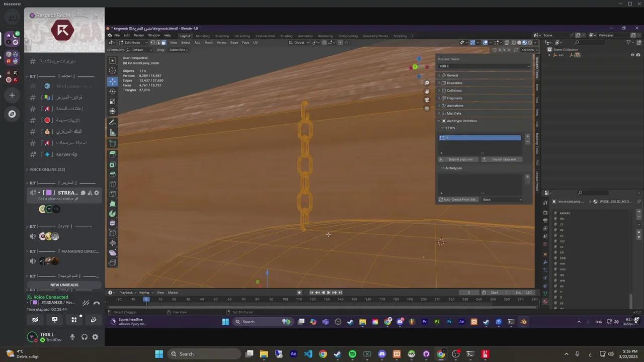Toggle kin collection visibility eye
The image size is (644, 362).
(x=632, y=55)
